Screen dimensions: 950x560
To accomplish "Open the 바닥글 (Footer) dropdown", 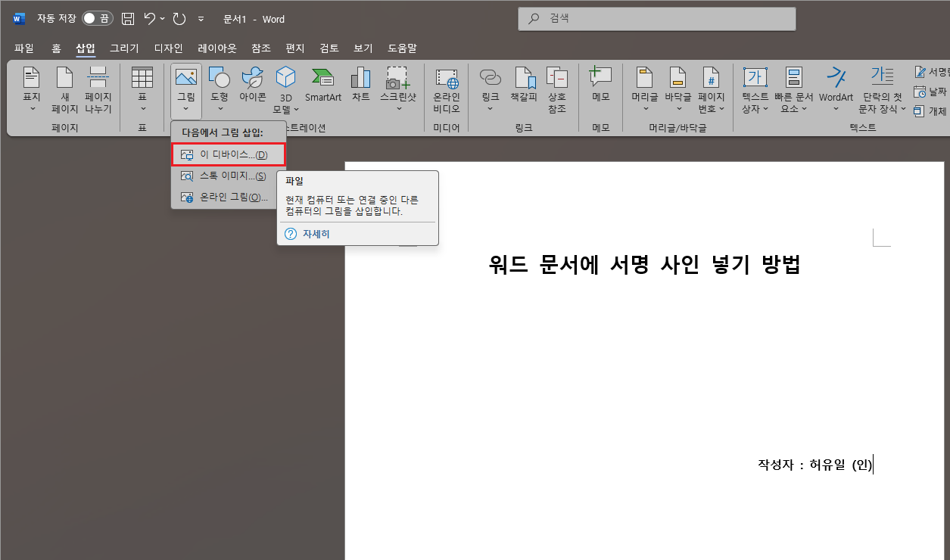I will (x=678, y=90).
